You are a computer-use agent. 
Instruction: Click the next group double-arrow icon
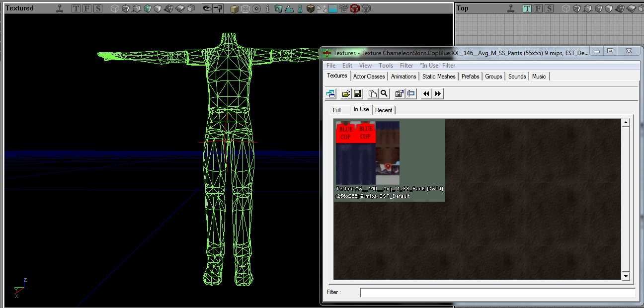pyautogui.click(x=438, y=93)
